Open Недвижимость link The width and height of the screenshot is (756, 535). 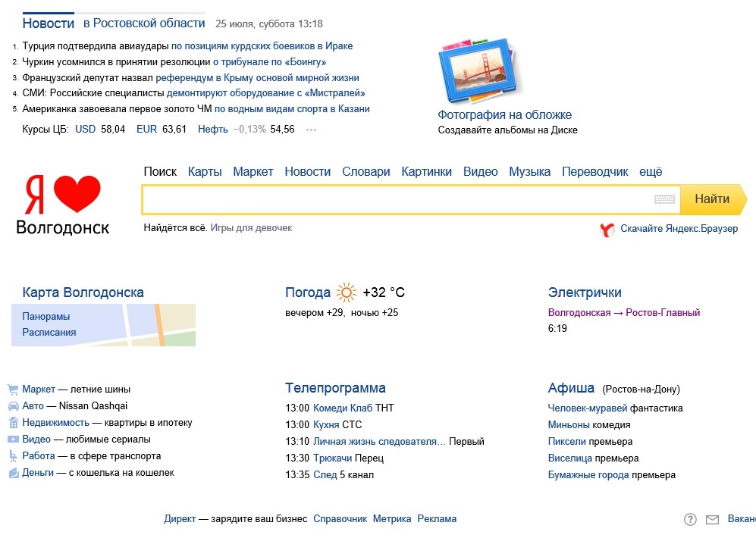[x=55, y=423]
